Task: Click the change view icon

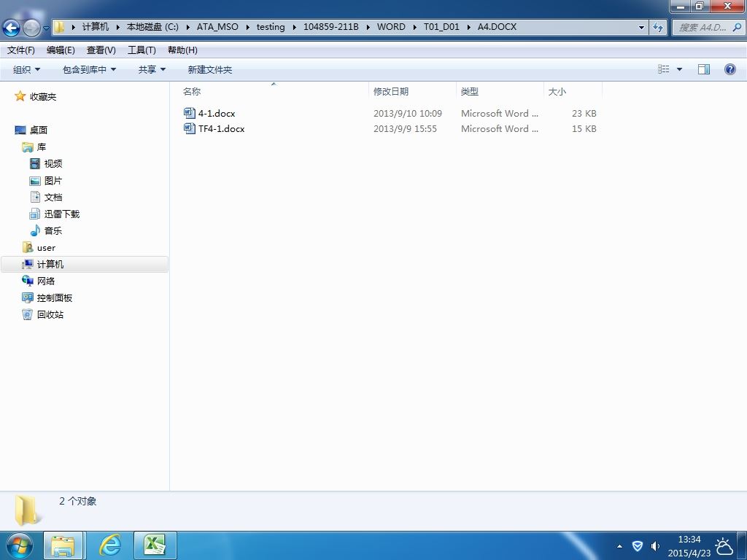Action: (x=664, y=69)
